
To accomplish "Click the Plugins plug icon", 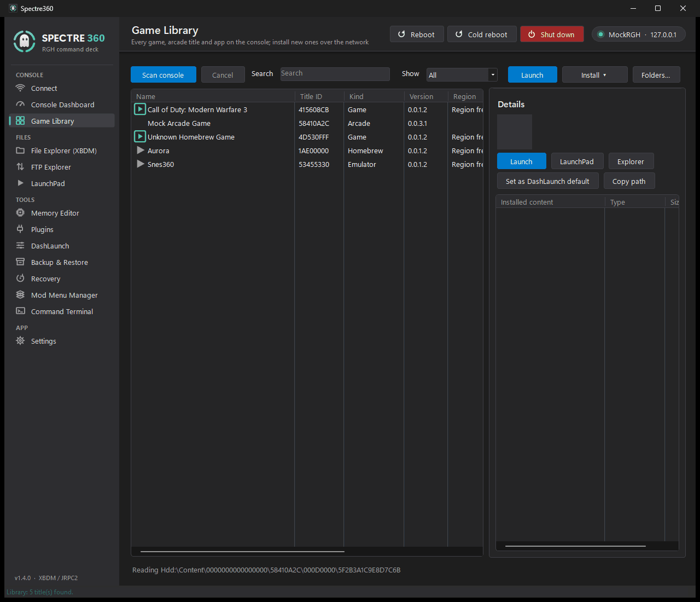I will 20,229.
